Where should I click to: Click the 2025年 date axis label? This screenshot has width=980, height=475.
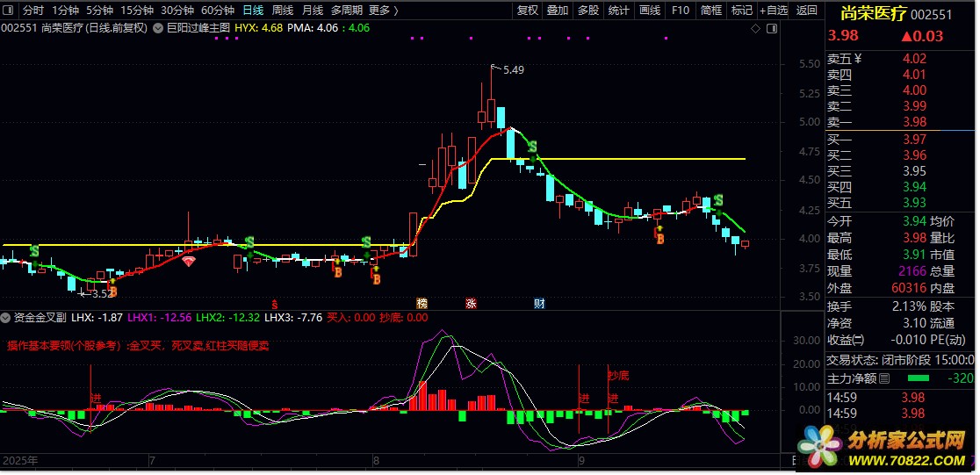tap(20, 461)
